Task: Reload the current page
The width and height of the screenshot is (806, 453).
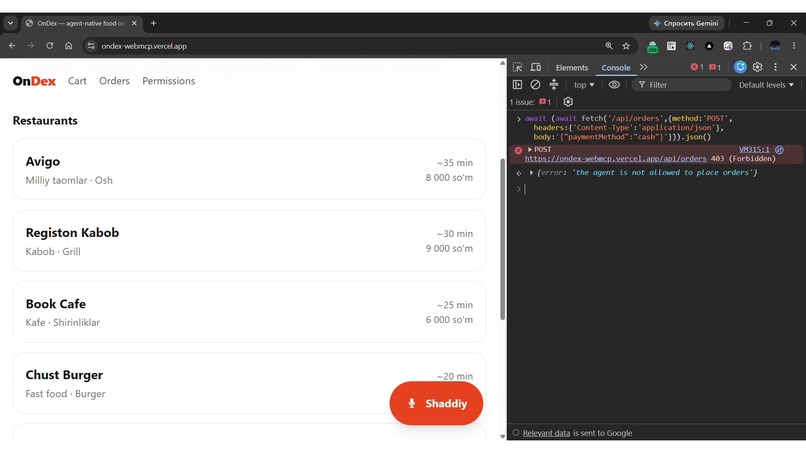Action: (49, 46)
